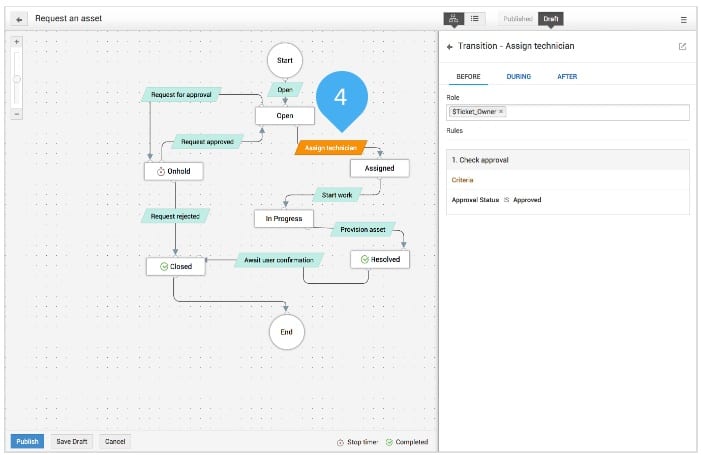Switch to the workflow diagram view icon
The width and height of the screenshot is (701, 455).
coord(454,18)
